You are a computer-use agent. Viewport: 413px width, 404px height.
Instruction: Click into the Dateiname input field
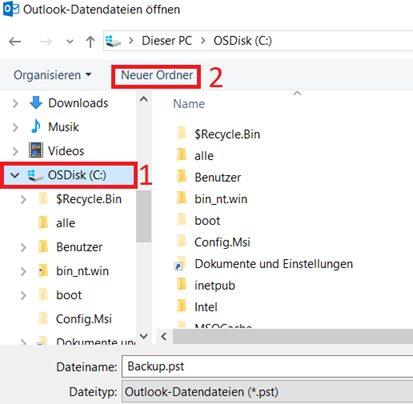click(x=267, y=366)
